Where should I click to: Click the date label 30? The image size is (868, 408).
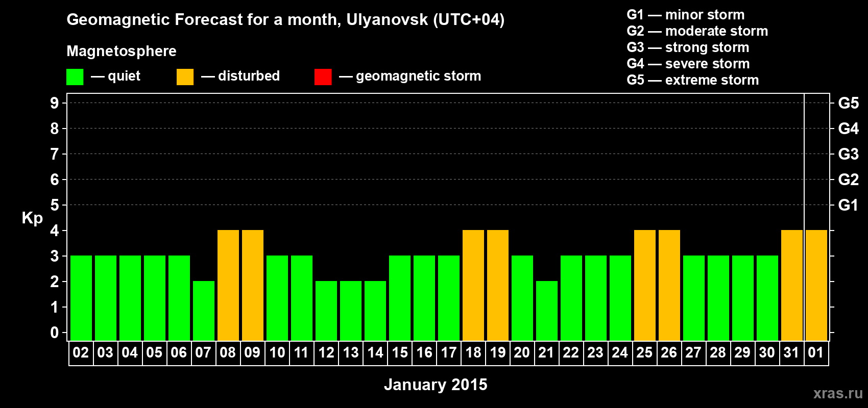[x=767, y=352]
